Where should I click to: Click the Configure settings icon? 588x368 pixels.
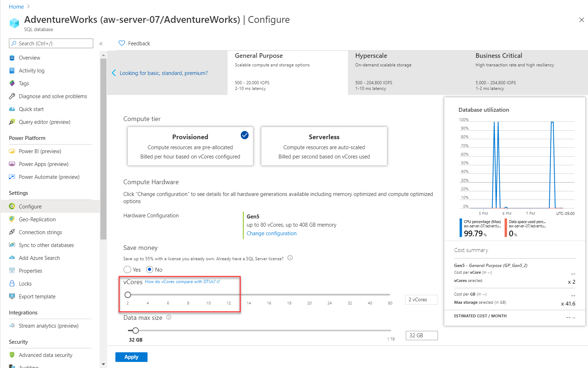point(12,206)
